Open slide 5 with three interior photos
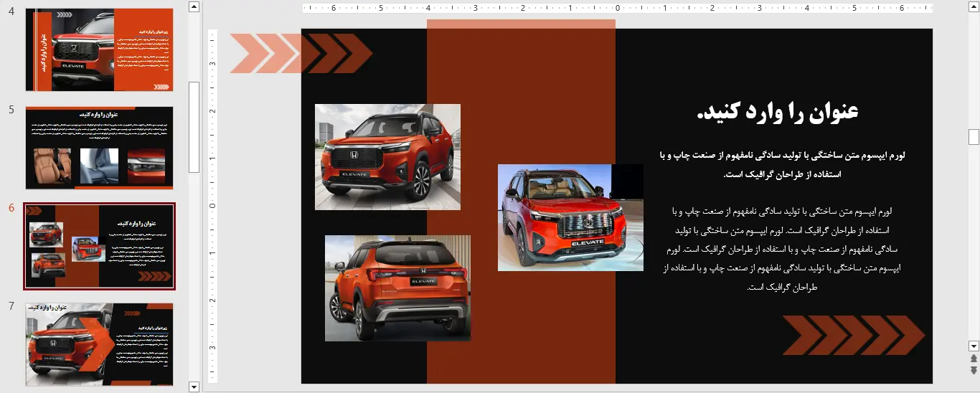The width and height of the screenshot is (980, 393). pos(99,148)
